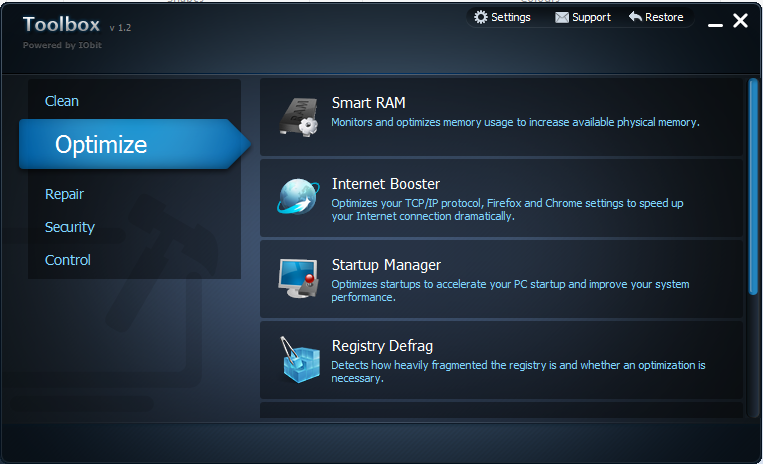
Task: Click the 'Powered by IObit' text
Action: (62, 45)
